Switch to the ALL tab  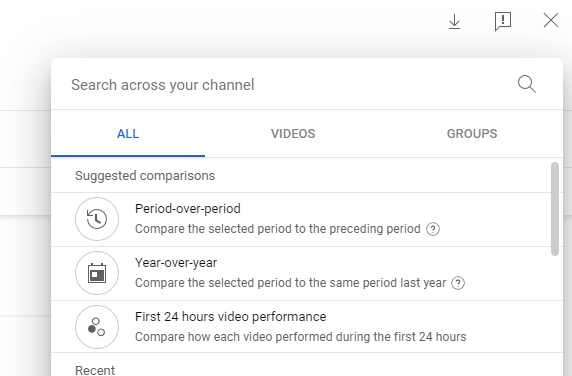(x=128, y=134)
